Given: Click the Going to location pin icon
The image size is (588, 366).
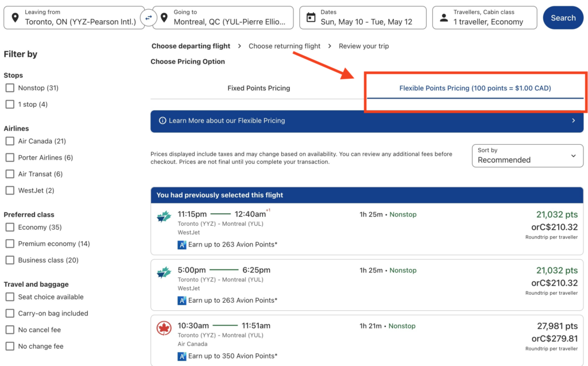Looking at the screenshot, I should pyautogui.click(x=165, y=17).
